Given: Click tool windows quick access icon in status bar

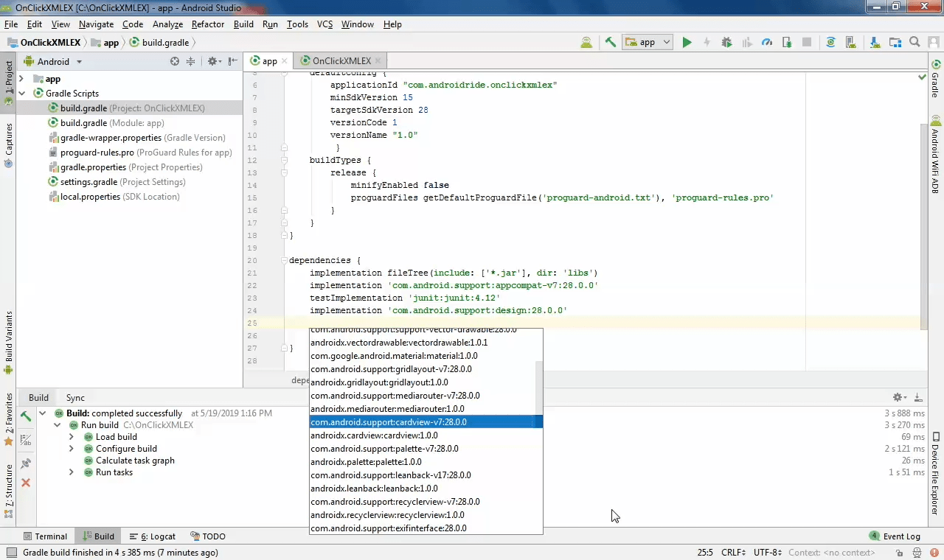Looking at the screenshot, I should tap(10, 553).
